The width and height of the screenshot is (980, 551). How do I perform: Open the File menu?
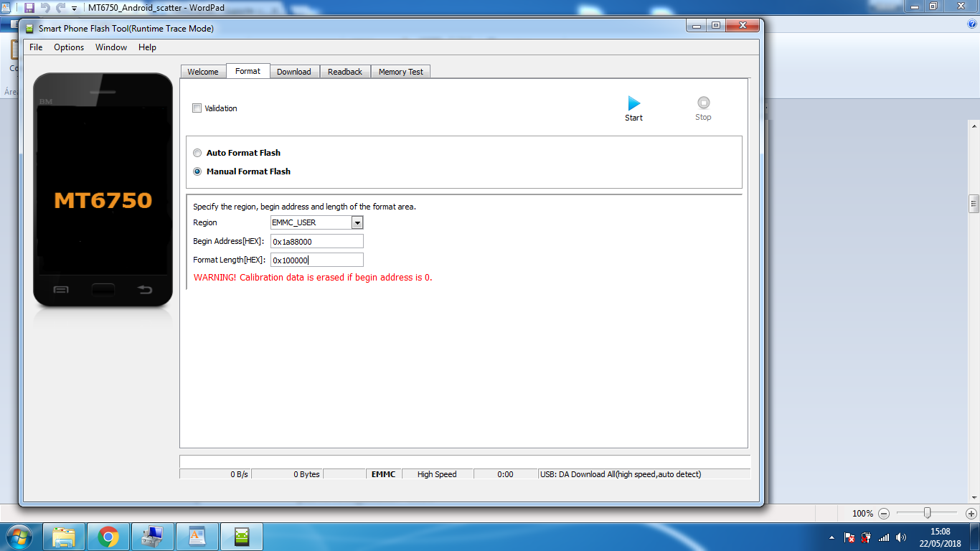click(x=36, y=47)
